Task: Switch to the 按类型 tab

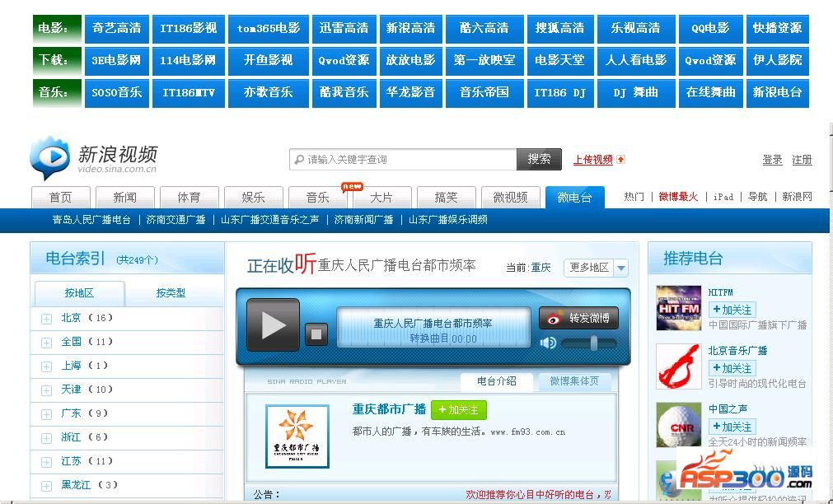Action: point(171,293)
